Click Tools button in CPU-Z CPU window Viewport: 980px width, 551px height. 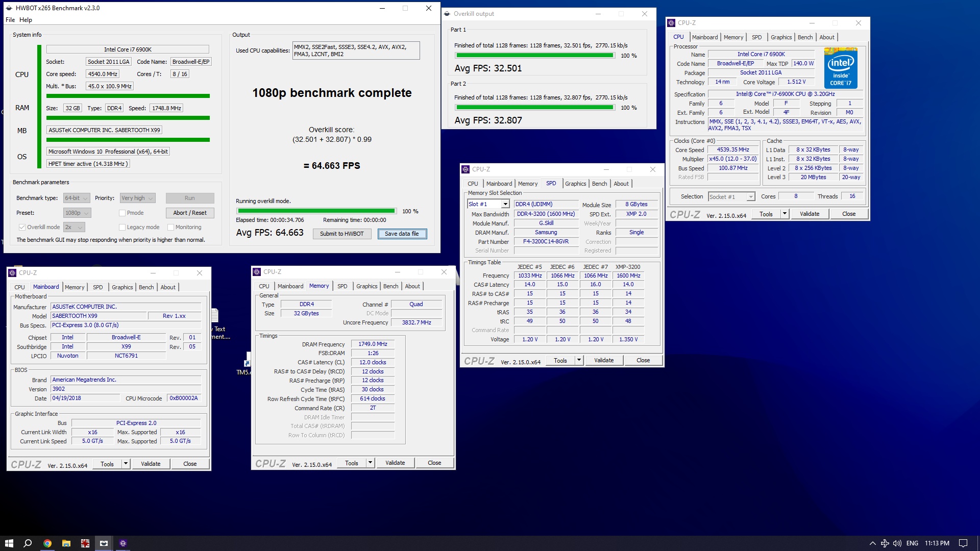(766, 214)
